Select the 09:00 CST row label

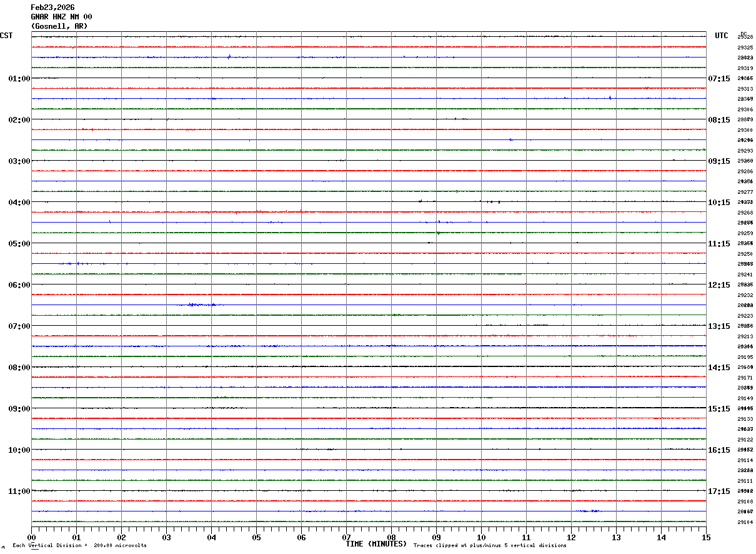coord(19,408)
